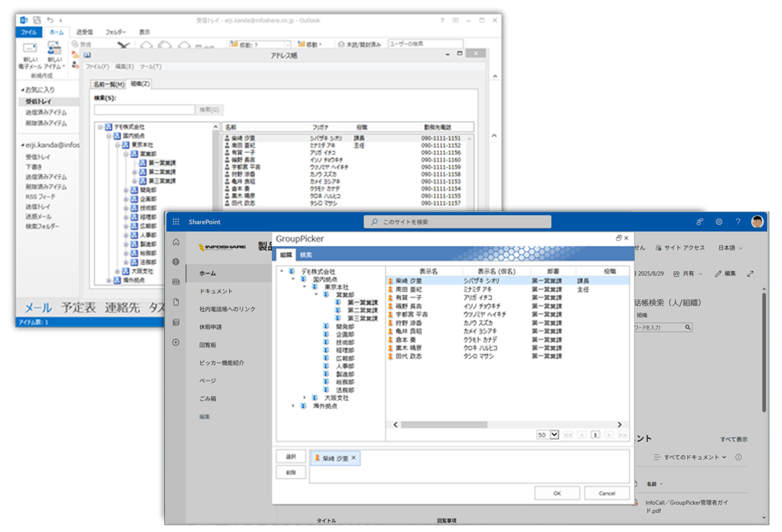The image size is (782, 532).
Task: Click the home icon in SharePoint's left rail
Action: coord(176,242)
